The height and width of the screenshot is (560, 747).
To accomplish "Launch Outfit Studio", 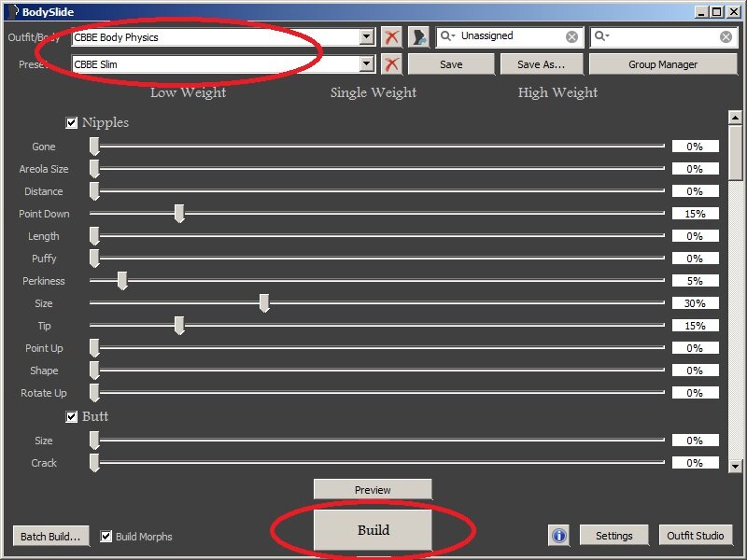I will [x=695, y=536].
